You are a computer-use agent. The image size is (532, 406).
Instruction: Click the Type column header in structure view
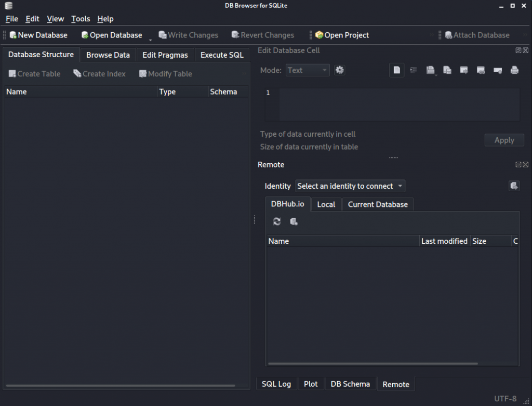tap(182, 91)
